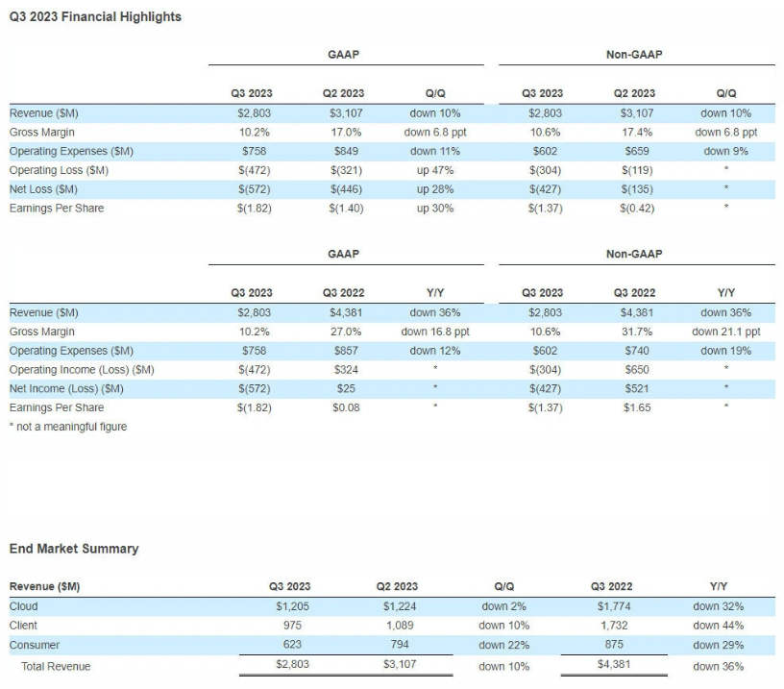
Task: Click the earnings per share value $(0.42)
Action: tap(636, 208)
